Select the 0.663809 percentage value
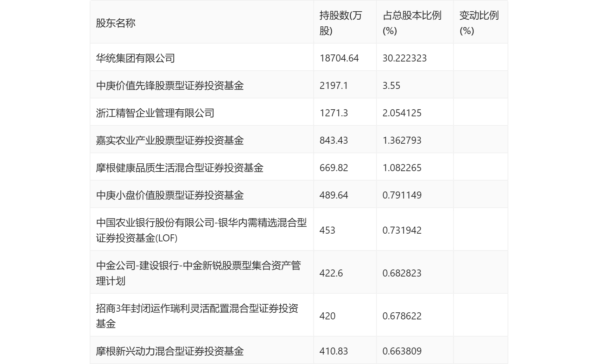This screenshot has width=598, height=364. [402, 351]
